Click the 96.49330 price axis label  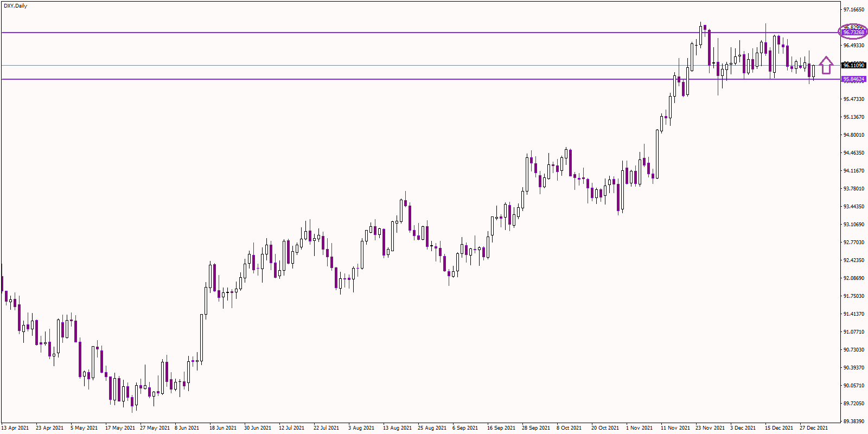click(x=854, y=46)
